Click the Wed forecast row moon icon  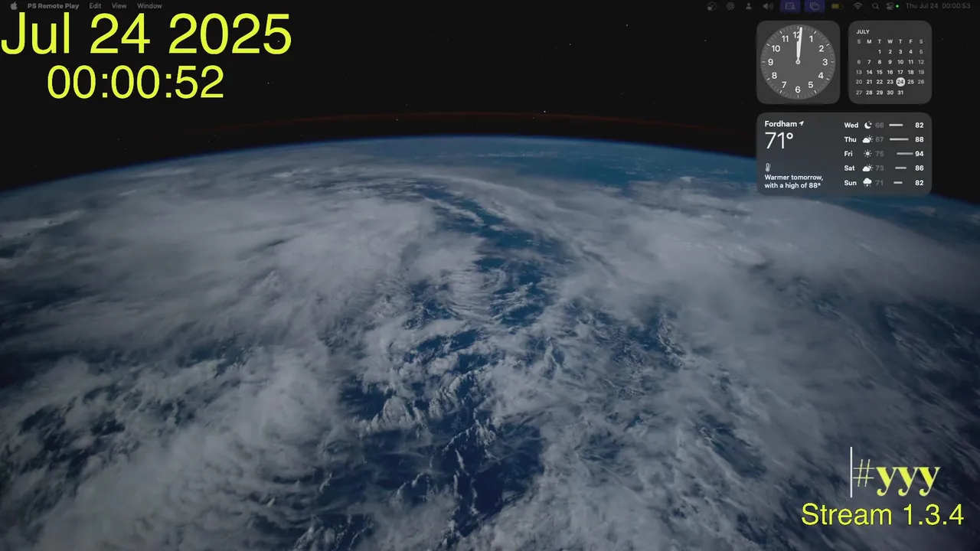pyautogui.click(x=867, y=125)
